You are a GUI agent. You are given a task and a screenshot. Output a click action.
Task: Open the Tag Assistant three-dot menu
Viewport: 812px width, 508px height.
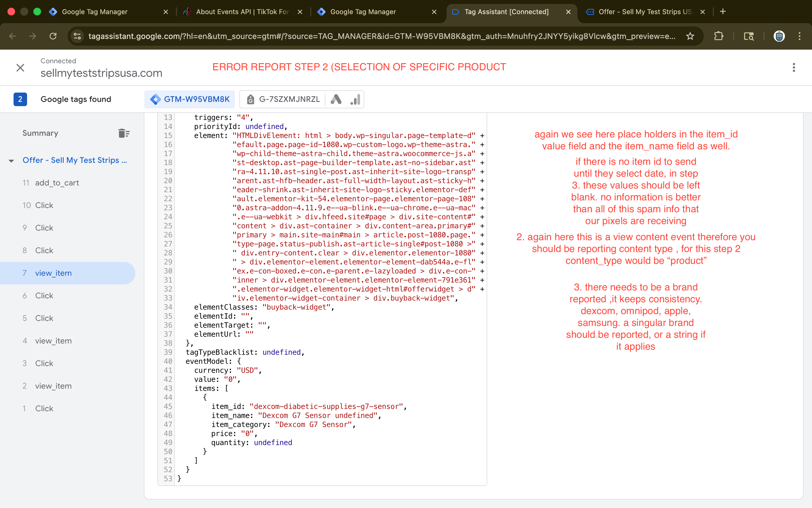click(794, 67)
